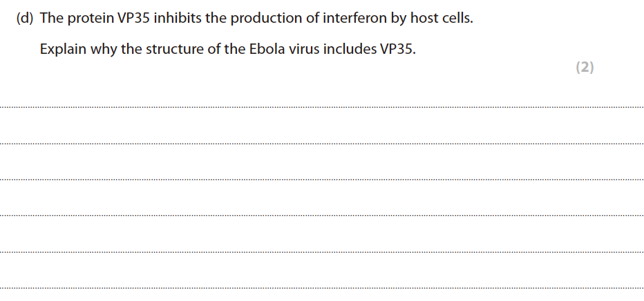This screenshot has height=301, width=644.
Task: Click the third dotted answer line
Action: point(322,179)
